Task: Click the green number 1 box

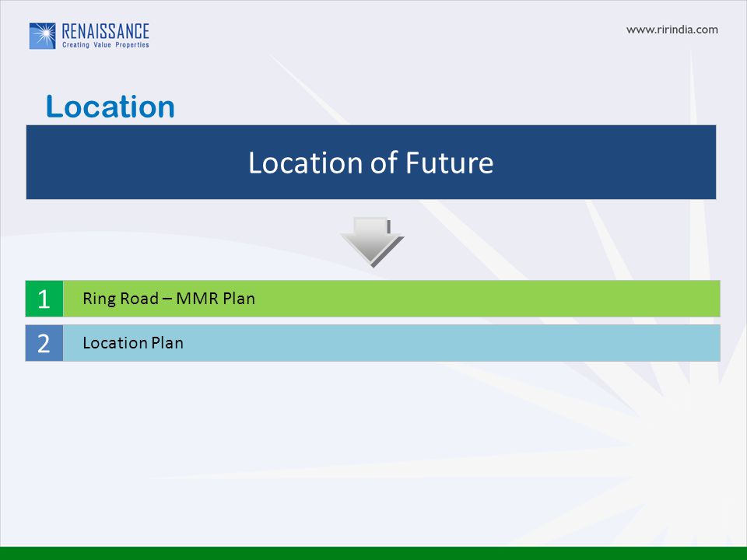Action: (x=44, y=299)
